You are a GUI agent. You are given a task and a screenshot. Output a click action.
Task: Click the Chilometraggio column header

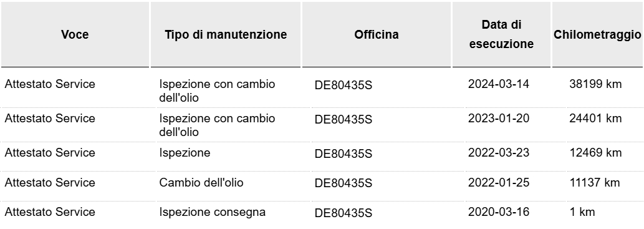click(x=597, y=34)
